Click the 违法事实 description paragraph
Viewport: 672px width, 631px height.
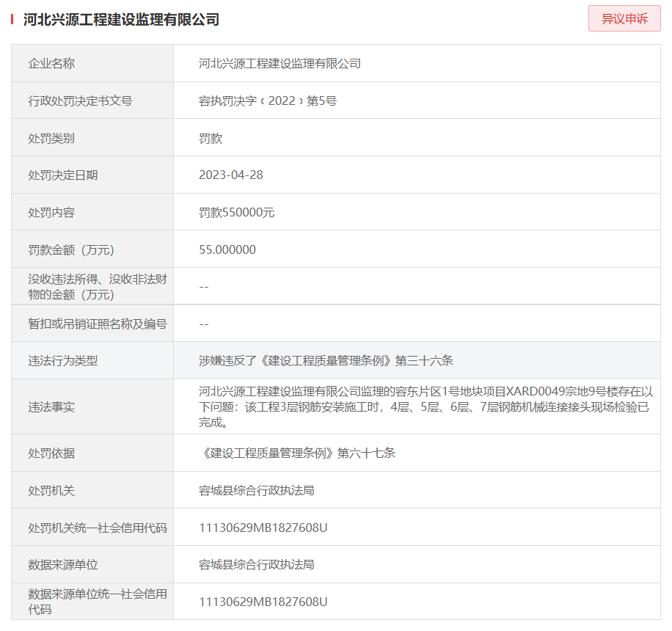point(424,406)
